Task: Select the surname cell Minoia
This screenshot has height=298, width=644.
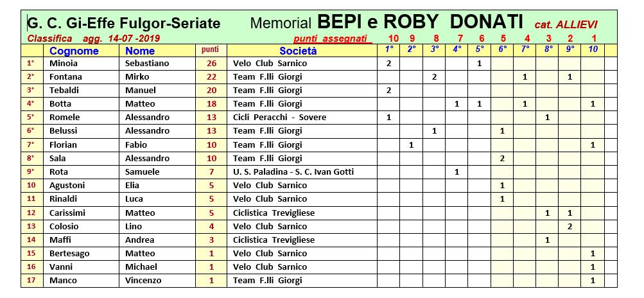Action: coord(63,64)
